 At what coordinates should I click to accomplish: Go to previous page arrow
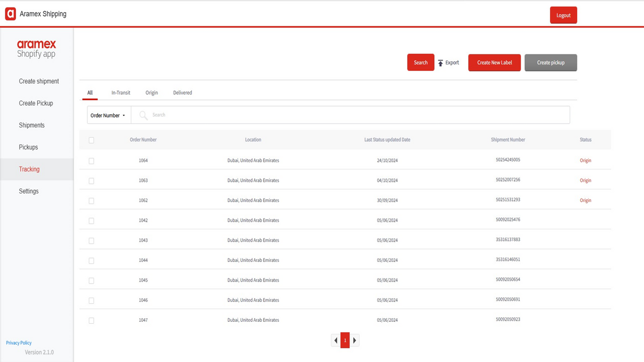point(336,340)
